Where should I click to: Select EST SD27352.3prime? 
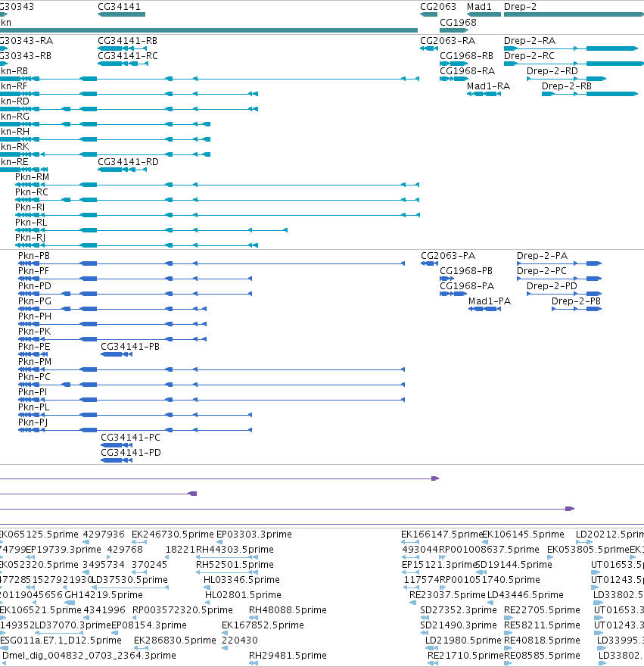[459, 610]
